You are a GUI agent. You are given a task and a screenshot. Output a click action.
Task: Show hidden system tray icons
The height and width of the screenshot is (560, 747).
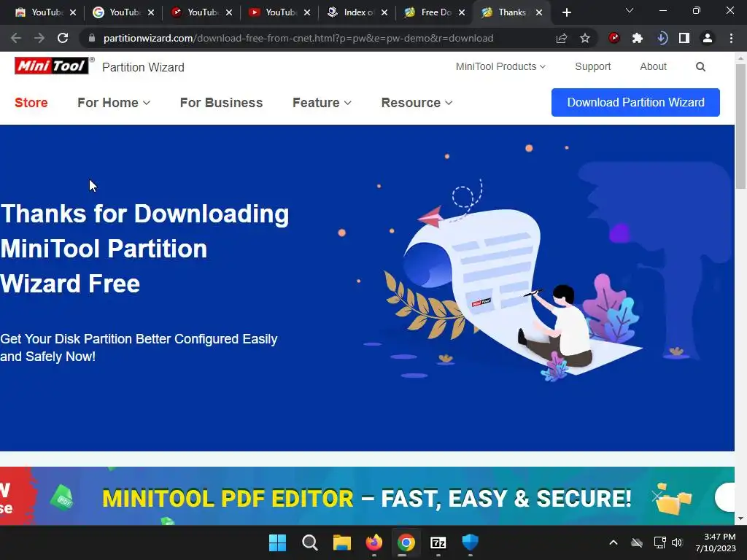click(x=614, y=542)
